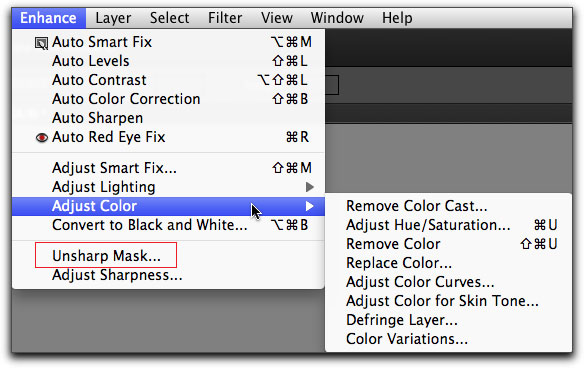Click the Auto Smart Fix icon
This screenshot has height=368, width=584.
click(x=41, y=43)
